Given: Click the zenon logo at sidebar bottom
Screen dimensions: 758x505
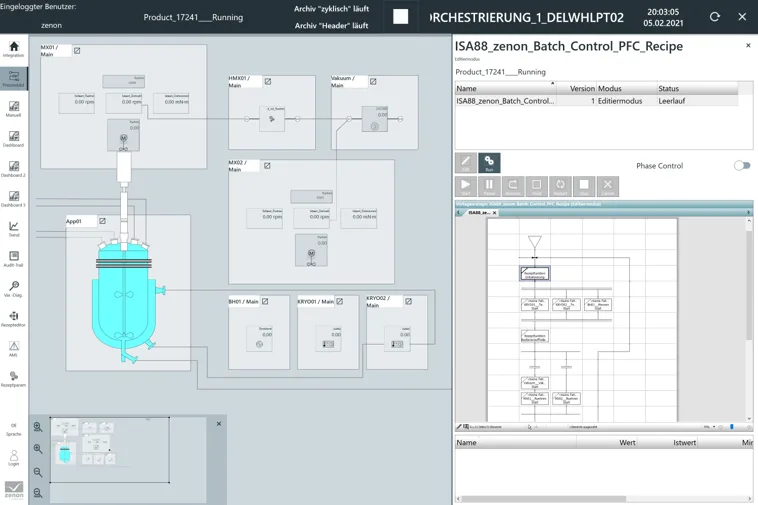Looking at the screenshot, I should click(x=14, y=490).
